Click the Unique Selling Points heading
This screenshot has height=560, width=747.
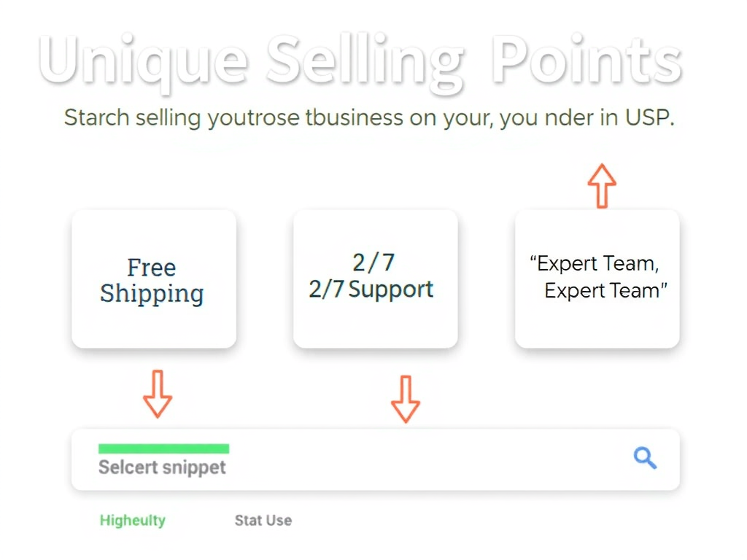click(360, 61)
